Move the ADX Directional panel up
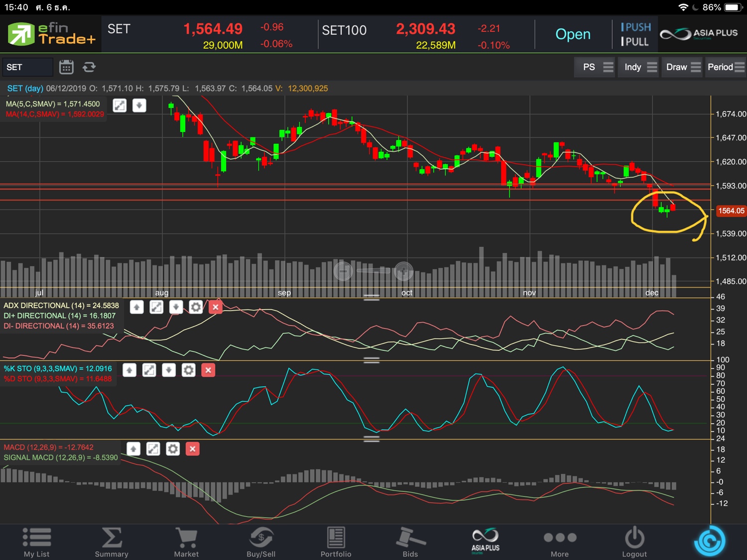Viewport: 747px width, 560px height. tap(137, 307)
